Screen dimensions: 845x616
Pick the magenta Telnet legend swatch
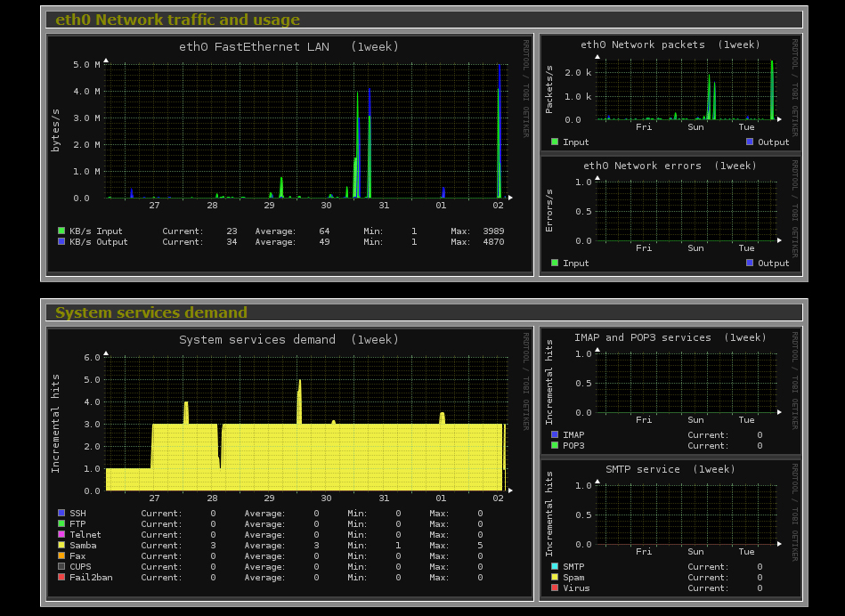coord(61,534)
